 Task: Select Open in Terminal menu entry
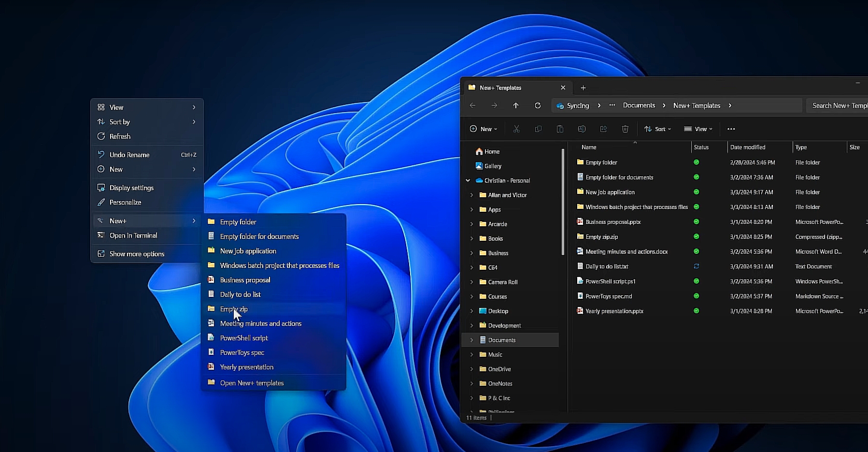pyautogui.click(x=147, y=235)
